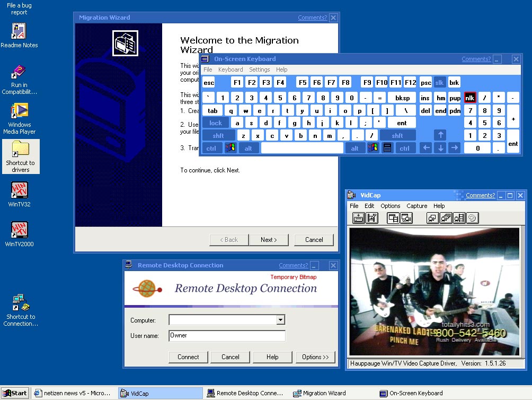The image size is (532, 400).
Task: Open the Start menu on taskbar
Action: tap(15, 393)
